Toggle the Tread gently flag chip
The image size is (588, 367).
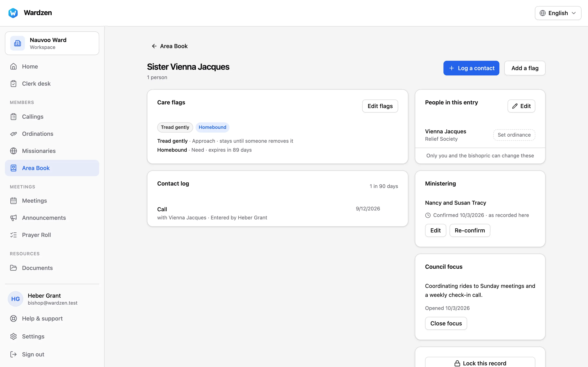(175, 127)
